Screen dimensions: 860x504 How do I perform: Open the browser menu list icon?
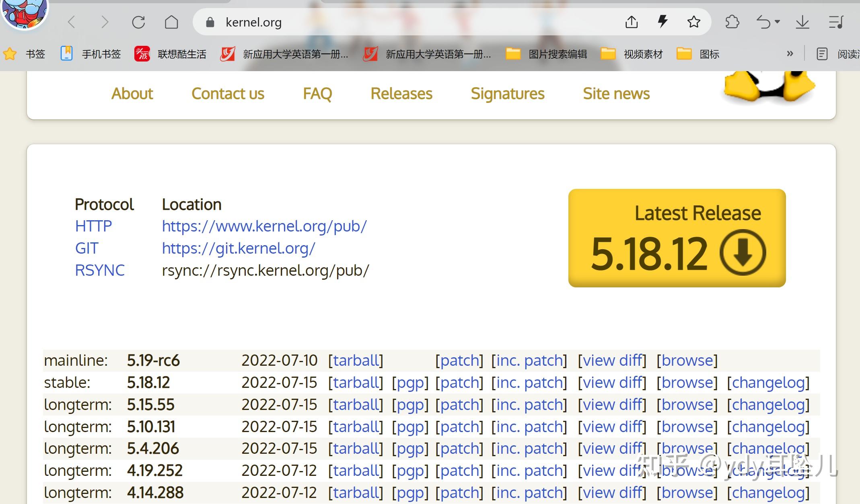(836, 22)
